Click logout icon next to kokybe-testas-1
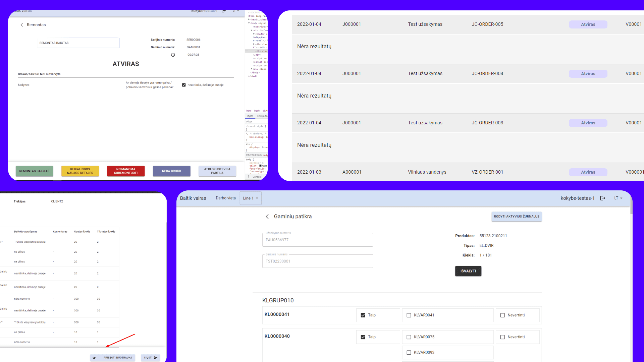 click(x=603, y=198)
